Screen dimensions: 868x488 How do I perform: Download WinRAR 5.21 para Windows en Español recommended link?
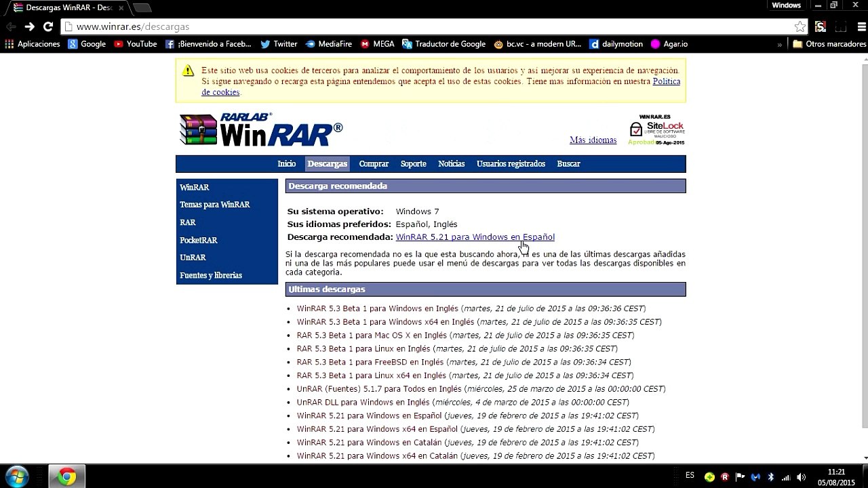[x=475, y=237]
